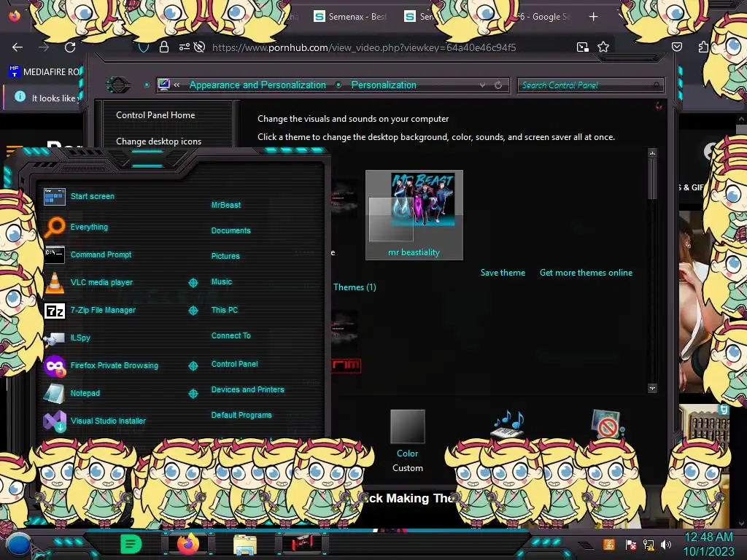Click the autoplay blocked icon in address bar

[200, 47]
